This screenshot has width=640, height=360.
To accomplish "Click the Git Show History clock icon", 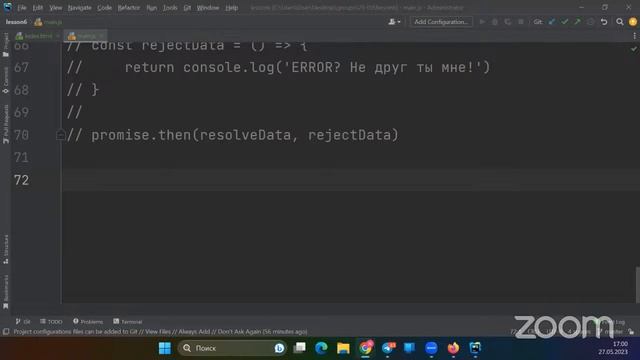I will pyautogui.click(x=590, y=22).
